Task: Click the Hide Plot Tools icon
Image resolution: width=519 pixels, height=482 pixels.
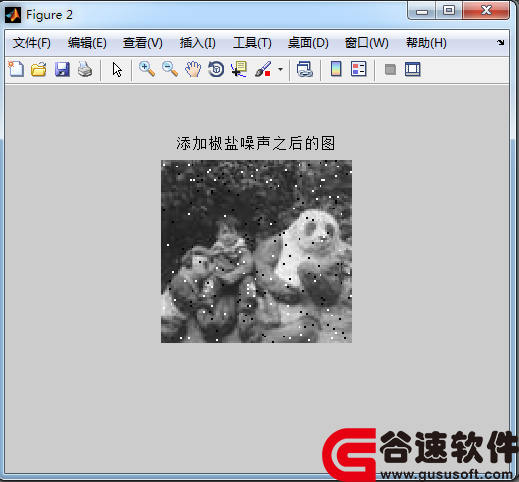Action: (x=390, y=70)
